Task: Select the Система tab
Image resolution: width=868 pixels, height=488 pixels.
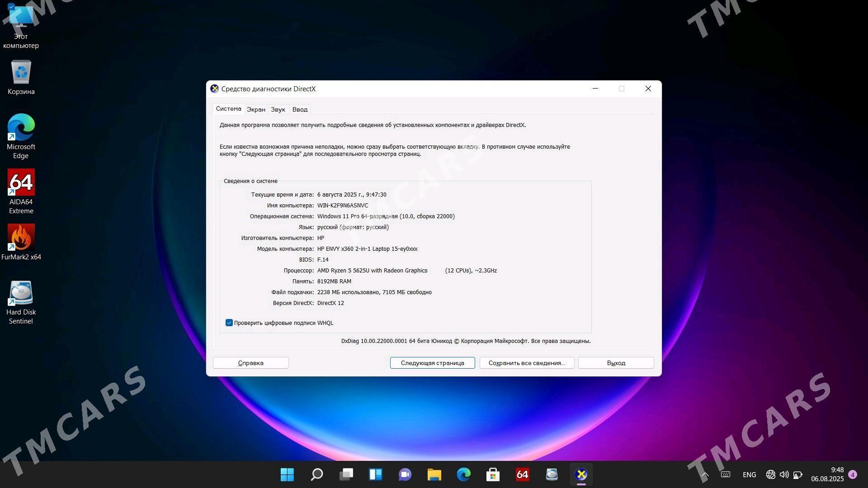Action: tap(229, 108)
